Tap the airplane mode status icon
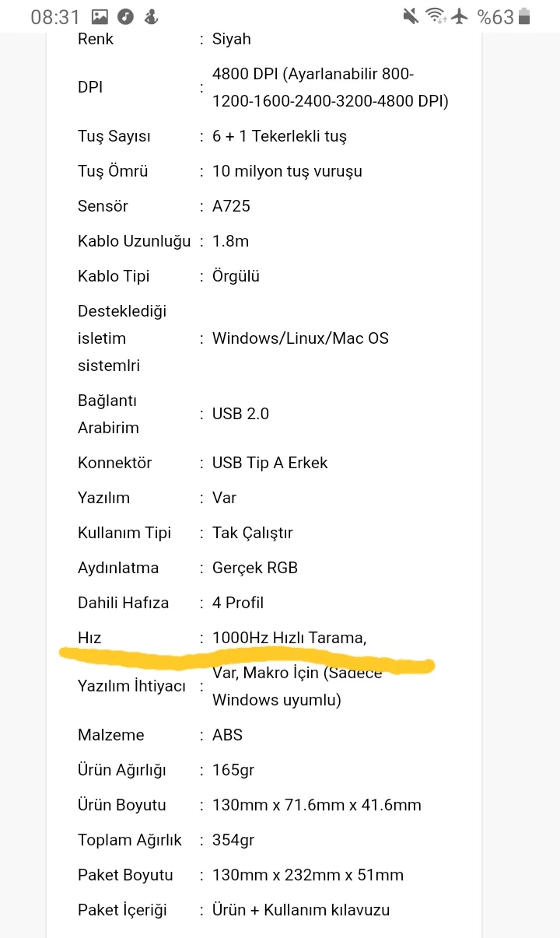This screenshot has width=560, height=938. pos(460,16)
